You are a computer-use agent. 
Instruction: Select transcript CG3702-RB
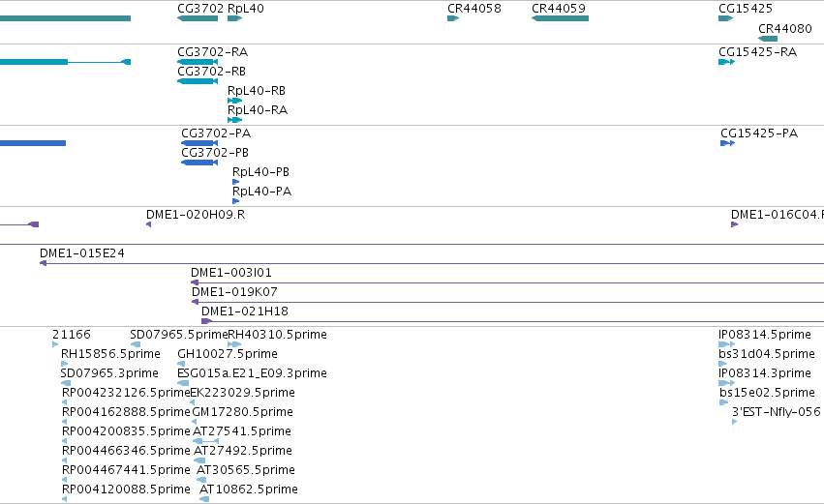198,81
